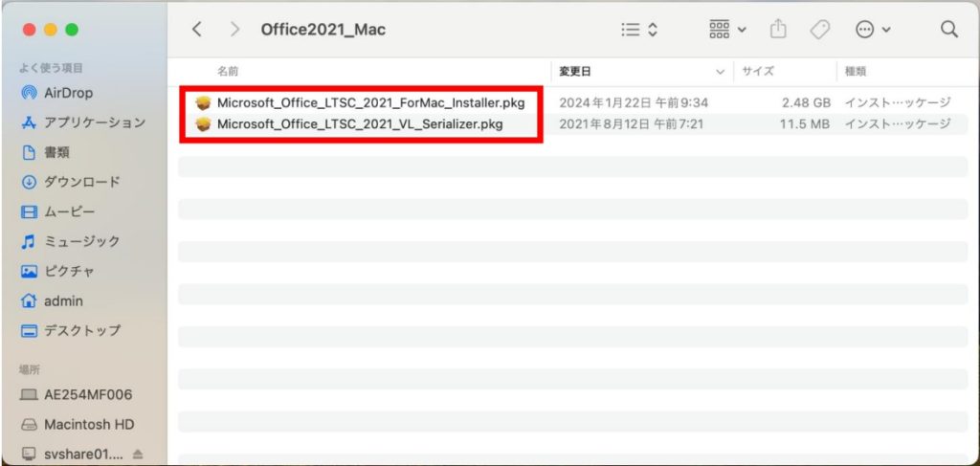
Task: Click the ピクチャ photo icon
Action: pyautogui.click(x=29, y=271)
